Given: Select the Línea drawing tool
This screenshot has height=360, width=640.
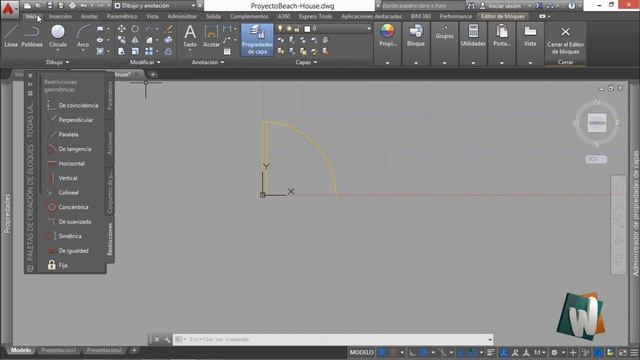Looking at the screenshot, I should point(11,36).
